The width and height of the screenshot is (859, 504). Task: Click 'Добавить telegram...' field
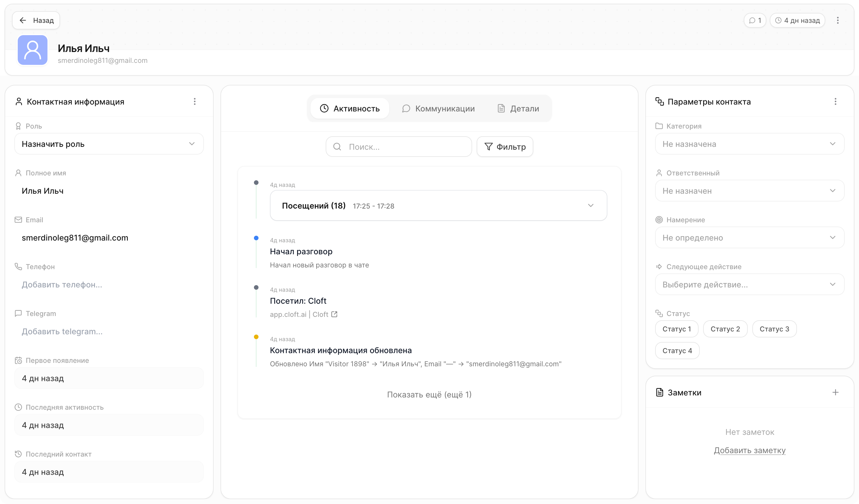(109, 331)
